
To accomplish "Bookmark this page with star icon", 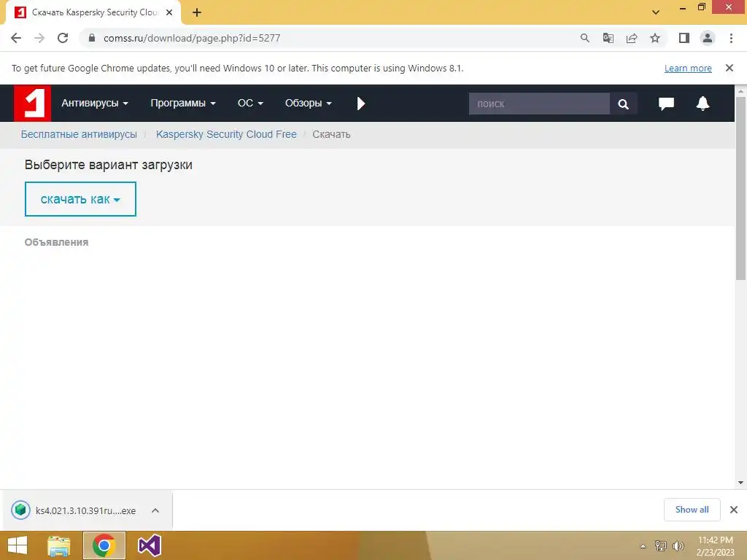I will 655,38.
